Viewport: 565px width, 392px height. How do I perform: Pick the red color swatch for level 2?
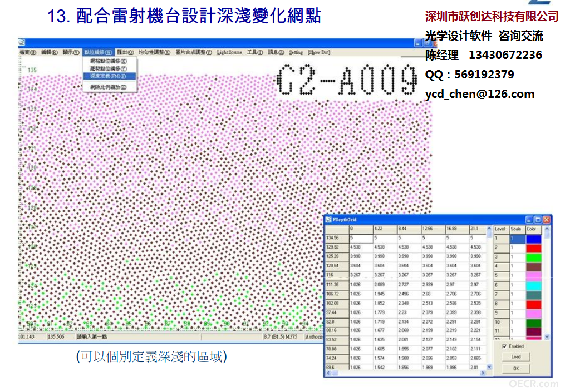pyautogui.click(x=534, y=248)
